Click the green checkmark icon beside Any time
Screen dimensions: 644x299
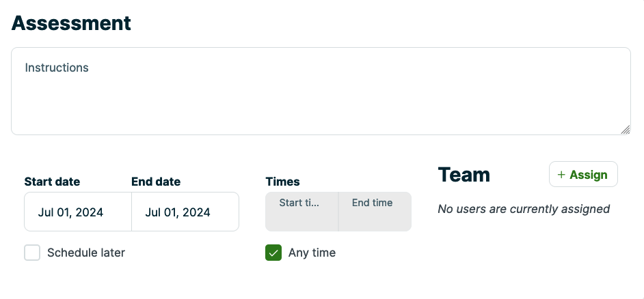[x=273, y=253]
